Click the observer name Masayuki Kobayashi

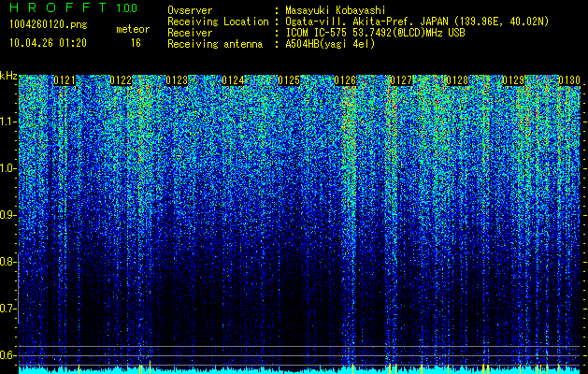point(336,10)
